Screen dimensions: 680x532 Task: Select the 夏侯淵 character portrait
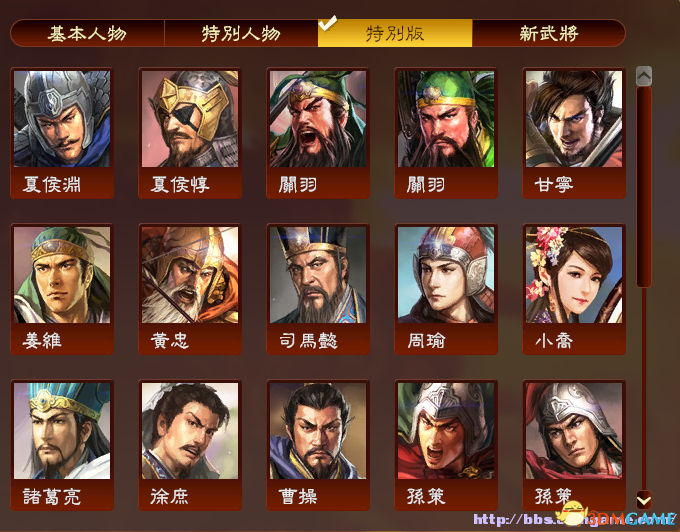coord(62,133)
